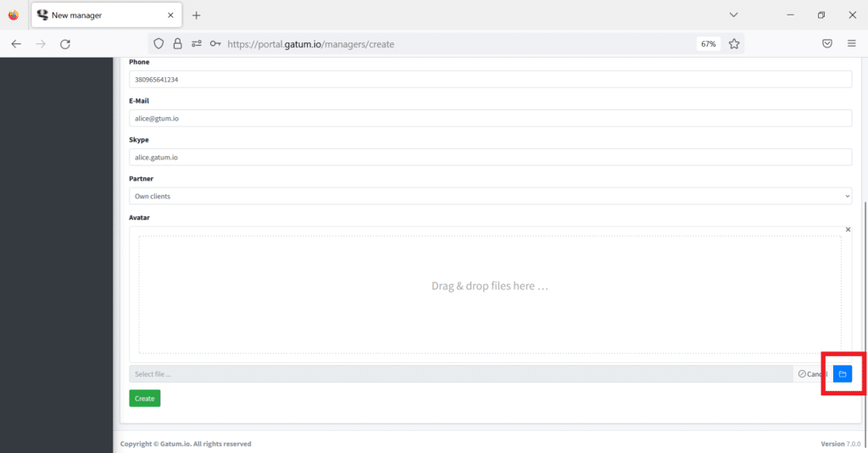Open the Partner dropdown
Screen dimensions: 868x453
click(x=490, y=196)
